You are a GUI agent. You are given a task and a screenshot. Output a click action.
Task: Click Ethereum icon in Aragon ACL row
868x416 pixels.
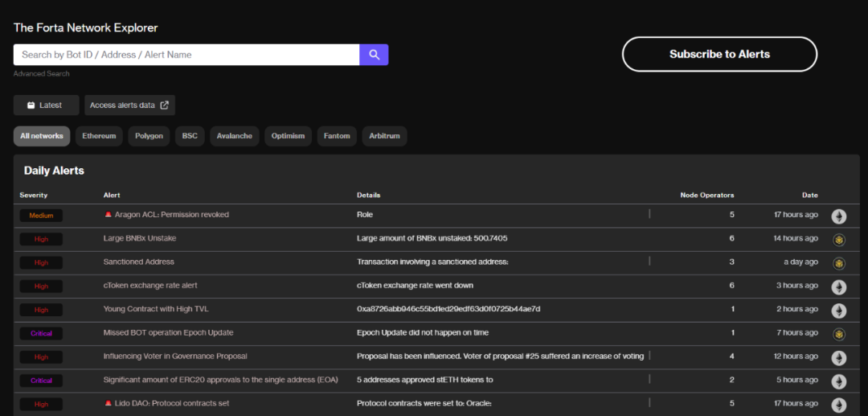point(838,216)
